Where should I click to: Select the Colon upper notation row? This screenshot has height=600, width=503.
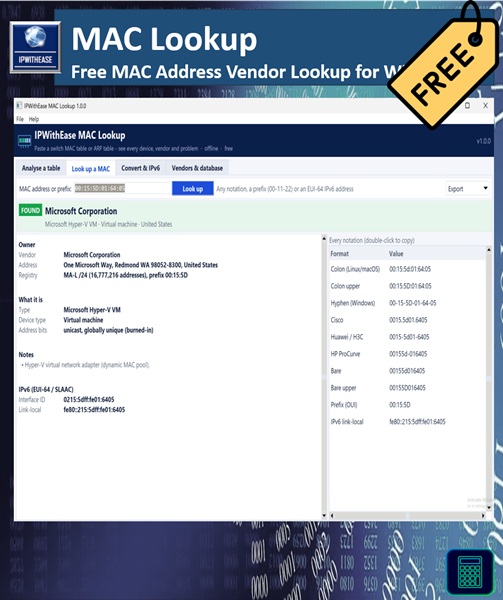click(x=407, y=286)
